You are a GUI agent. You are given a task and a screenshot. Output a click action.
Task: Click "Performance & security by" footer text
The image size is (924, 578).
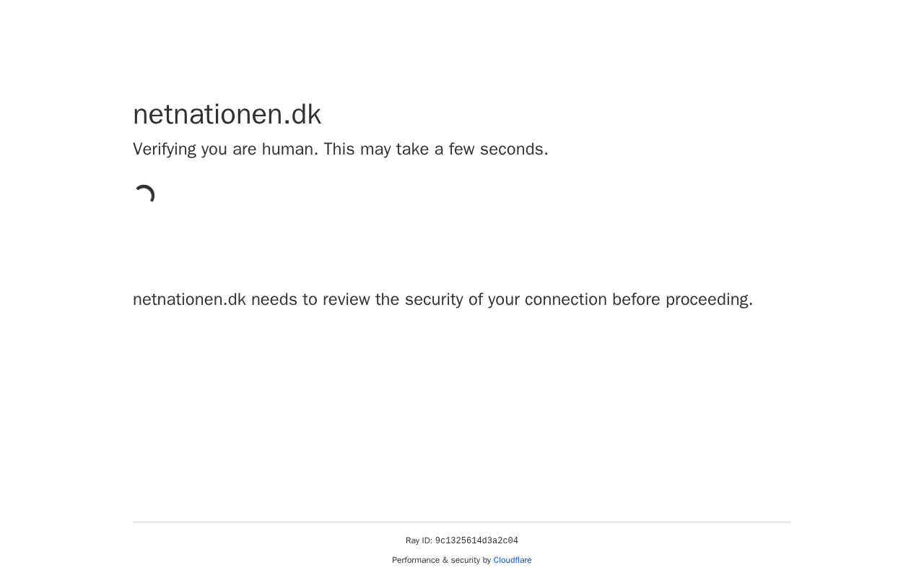click(x=441, y=560)
